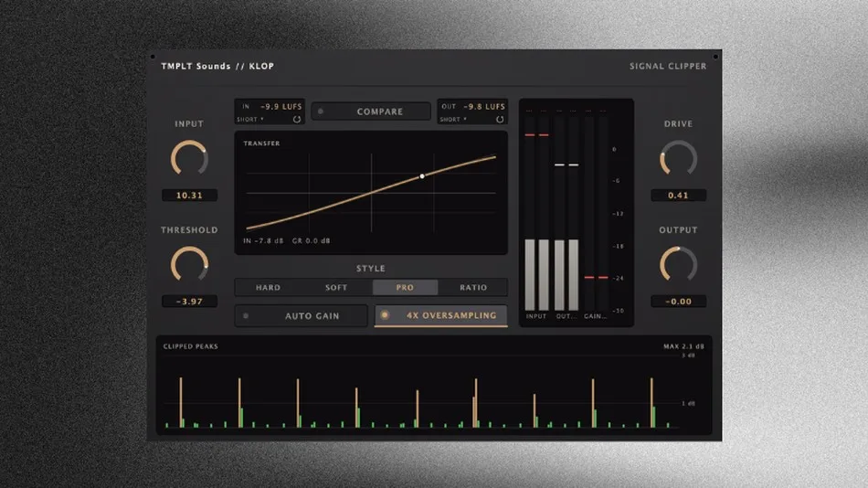Select the white point on transfer curve
This screenshot has height=488, width=868.
point(422,176)
